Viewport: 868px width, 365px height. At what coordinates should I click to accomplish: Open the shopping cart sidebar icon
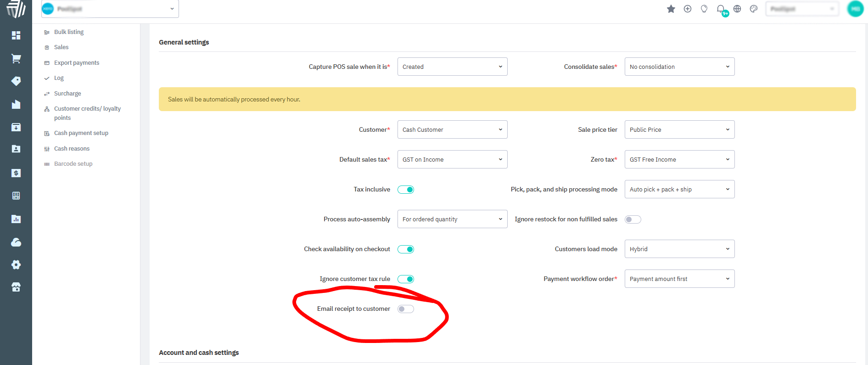coord(16,58)
